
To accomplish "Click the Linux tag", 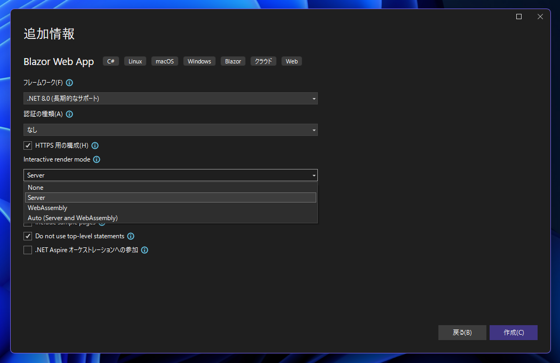I will pos(135,61).
